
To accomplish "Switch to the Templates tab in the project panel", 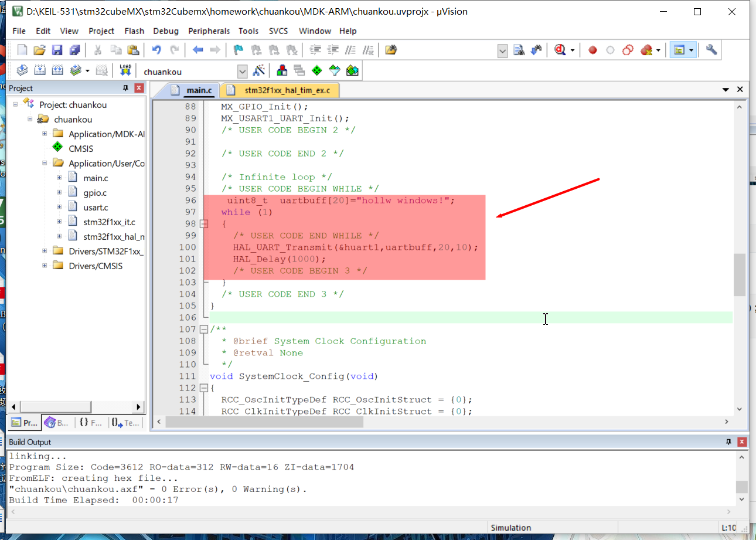I will point(126,422).
